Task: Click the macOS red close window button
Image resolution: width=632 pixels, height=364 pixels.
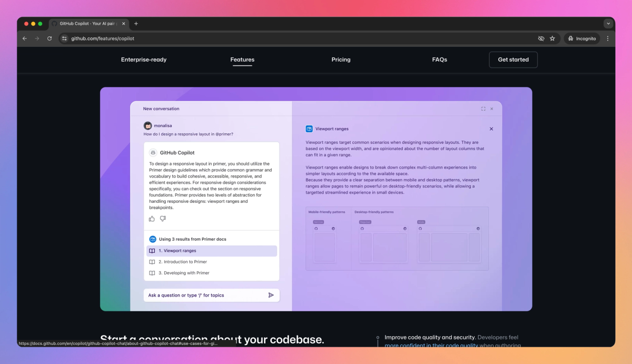Action: tap(26, 24)
